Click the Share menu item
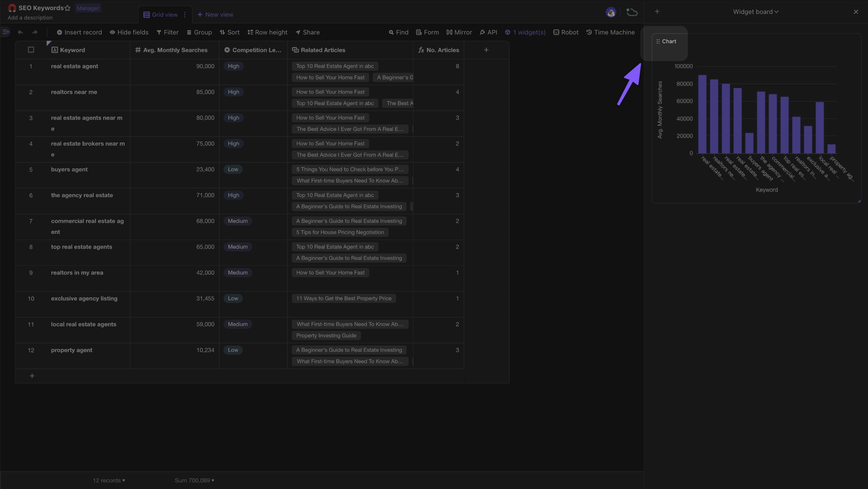The image size is (868, 489). pyautogui.click(x=307, y=32)
